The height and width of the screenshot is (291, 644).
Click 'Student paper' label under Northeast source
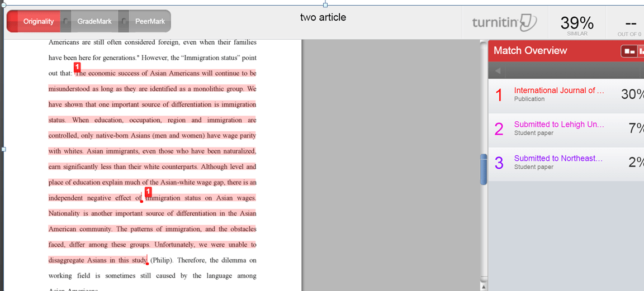tap(534, 167)
